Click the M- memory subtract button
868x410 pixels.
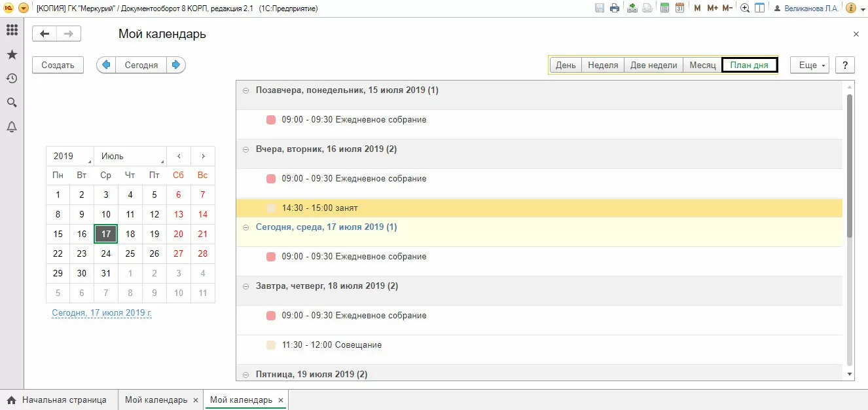point(727,8)
